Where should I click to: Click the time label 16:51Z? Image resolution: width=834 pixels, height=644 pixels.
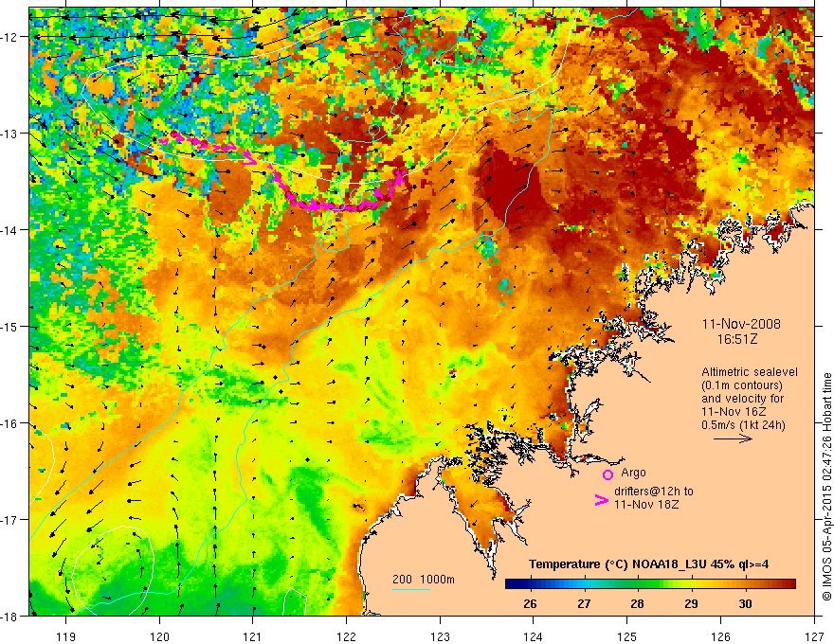pos(736,339)
